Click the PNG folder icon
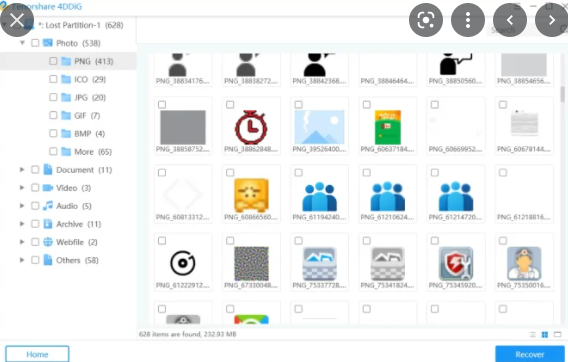Viewport: 568px width, 362px height. 66,61
